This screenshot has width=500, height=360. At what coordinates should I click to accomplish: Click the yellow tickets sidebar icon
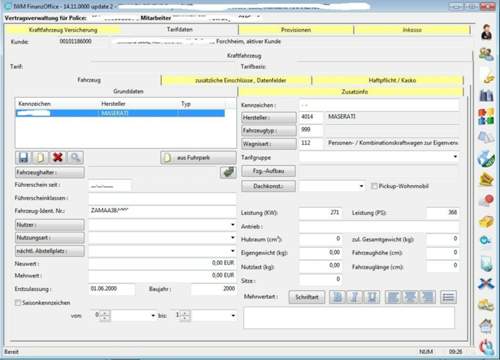[486, 179]
